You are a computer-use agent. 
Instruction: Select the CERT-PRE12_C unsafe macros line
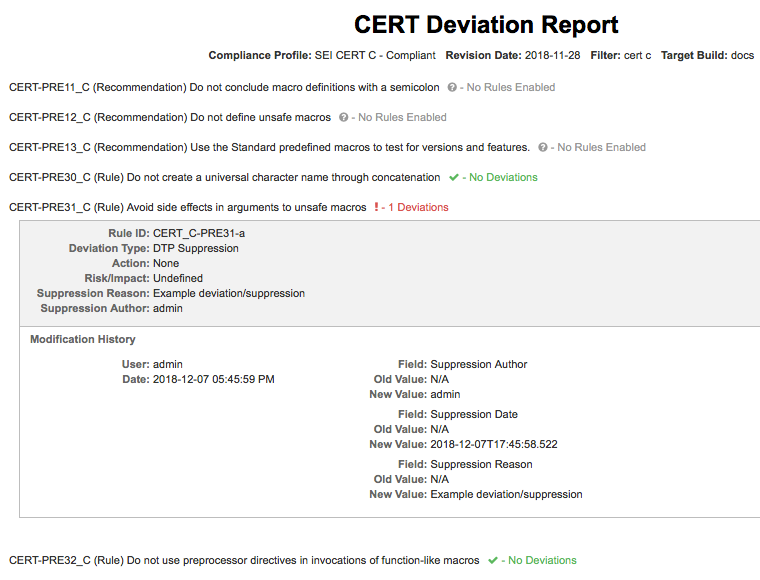(170, 117)
